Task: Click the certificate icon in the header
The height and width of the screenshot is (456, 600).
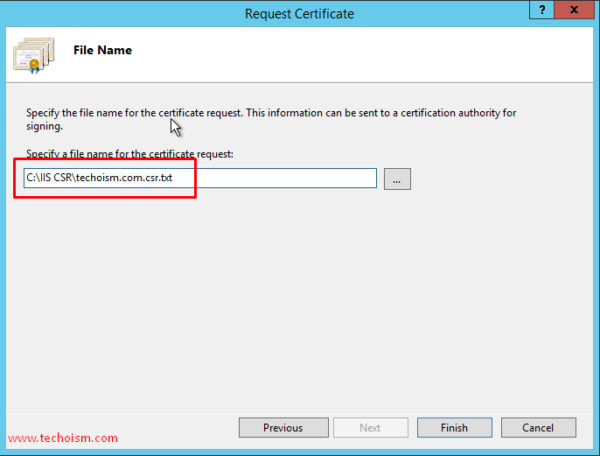Action: (x=33, y=55)
